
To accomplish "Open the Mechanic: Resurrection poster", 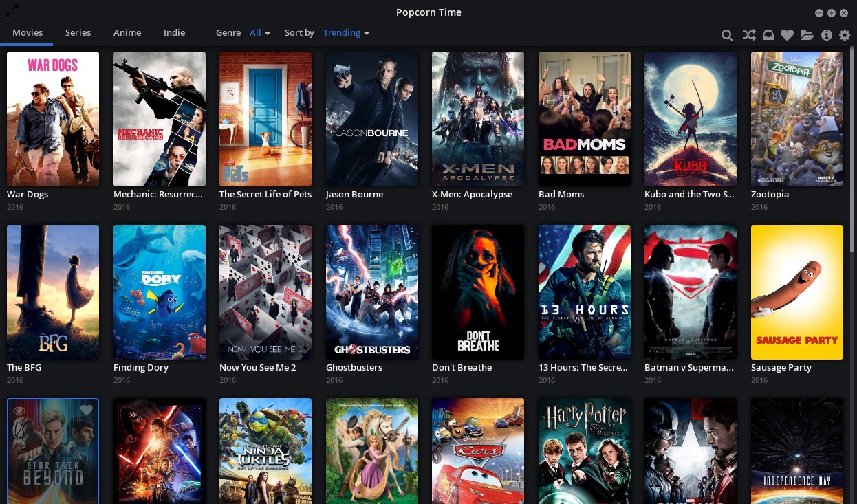I will click(x=160, y=119).
